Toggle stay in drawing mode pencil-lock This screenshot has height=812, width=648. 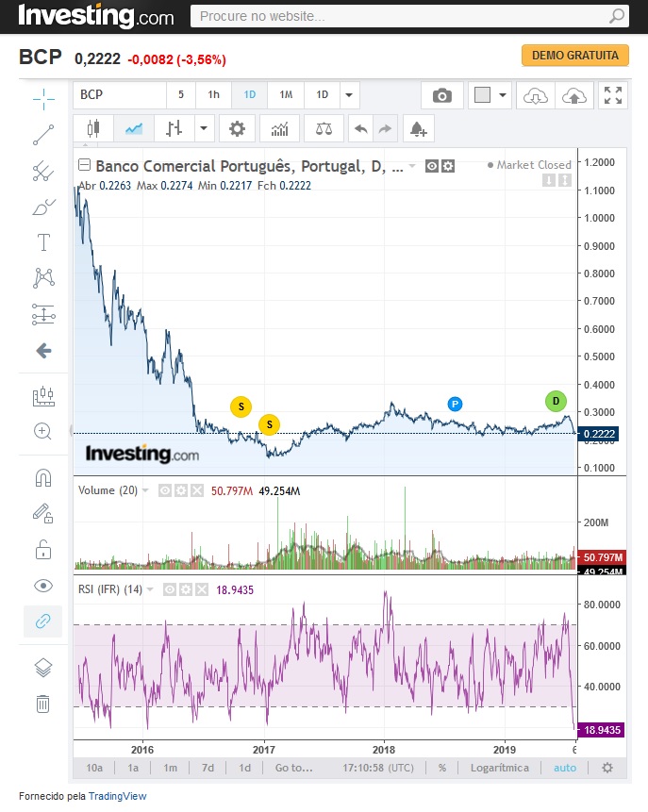(43, 513)
